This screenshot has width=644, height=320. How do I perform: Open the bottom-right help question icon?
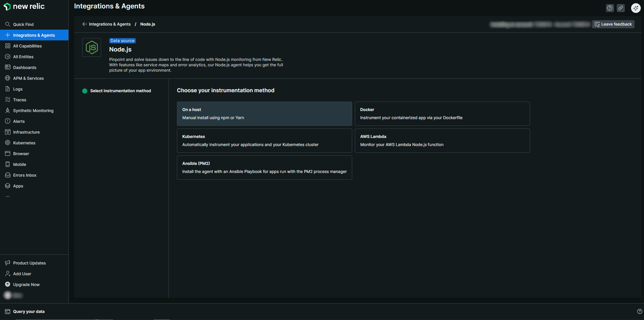(639, 312)
